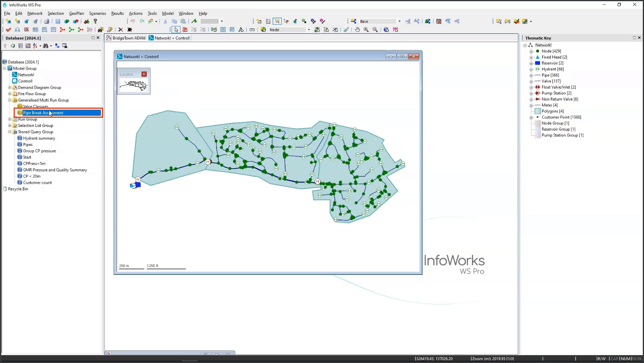
Task: Open the Node object type dropdown
Action: 309,30
